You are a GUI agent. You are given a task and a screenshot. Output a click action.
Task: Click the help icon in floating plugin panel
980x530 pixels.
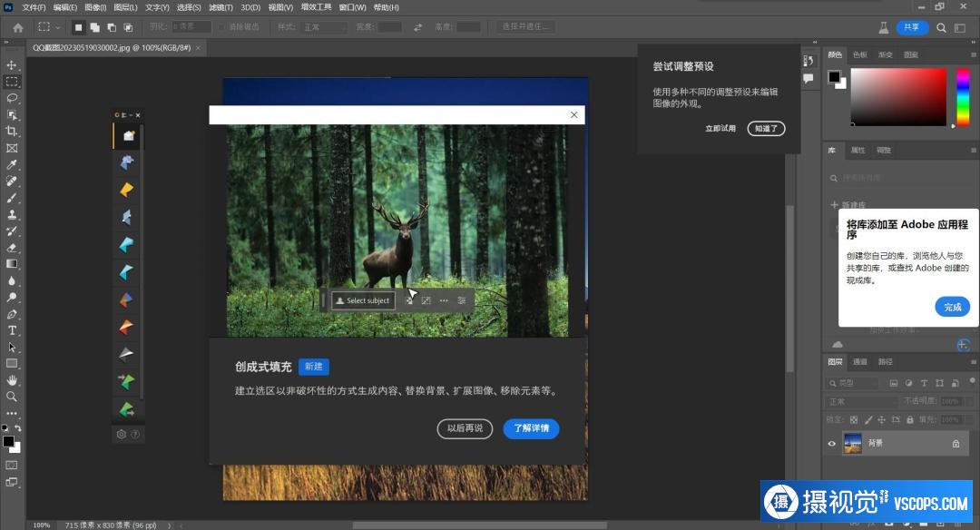coord(135,434)
